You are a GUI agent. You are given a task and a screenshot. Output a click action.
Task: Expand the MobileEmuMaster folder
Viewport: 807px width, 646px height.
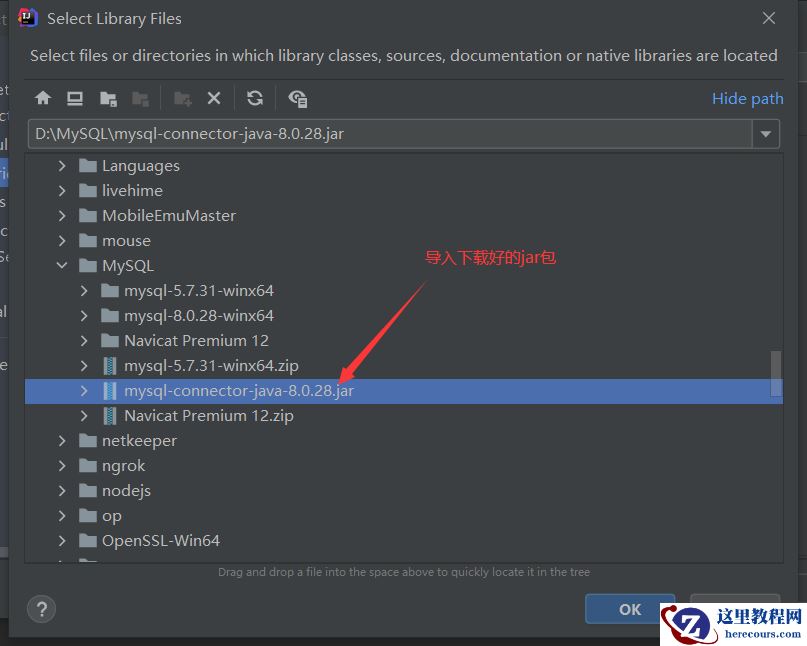click(x=62, y=216)
